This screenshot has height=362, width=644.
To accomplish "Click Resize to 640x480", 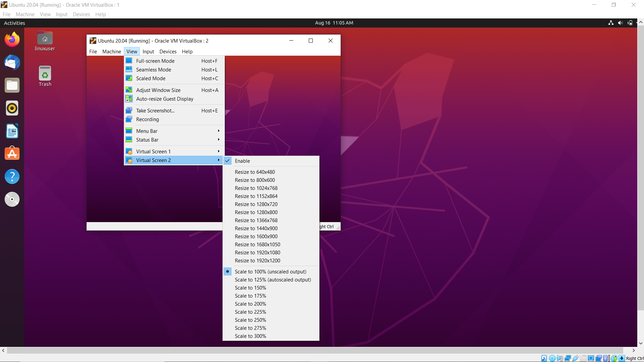I will pos(271,172).
